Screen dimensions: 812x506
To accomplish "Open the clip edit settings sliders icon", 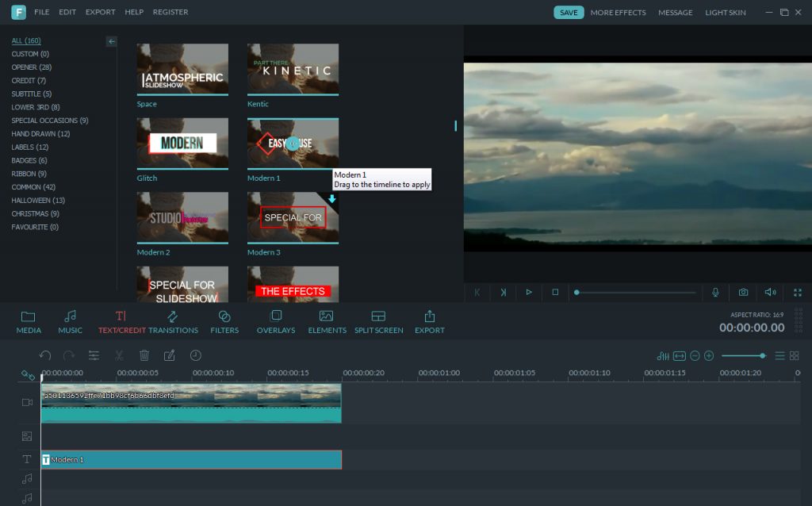I will (x=94, y=355).
